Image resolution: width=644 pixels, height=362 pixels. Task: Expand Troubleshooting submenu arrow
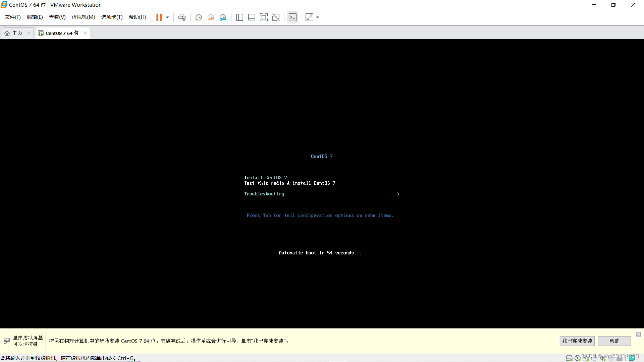point(398,194)
